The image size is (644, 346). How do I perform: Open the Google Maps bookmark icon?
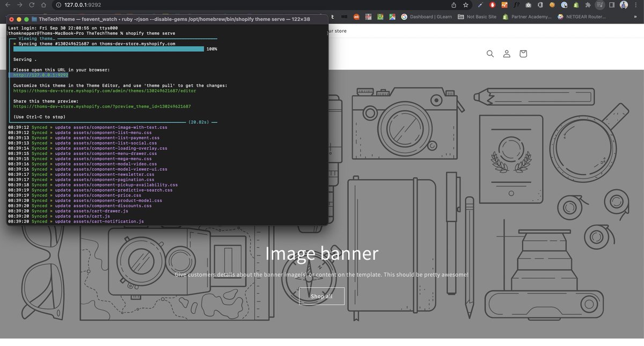pos(392,17)
